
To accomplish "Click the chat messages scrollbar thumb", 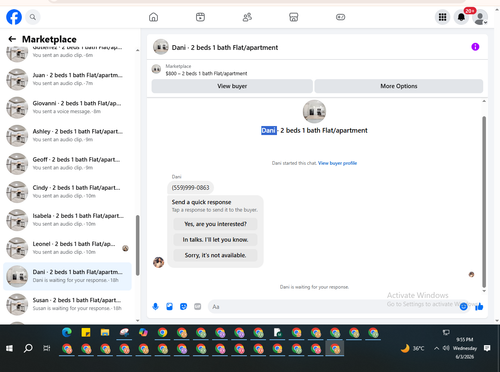I will coord(484,202).
